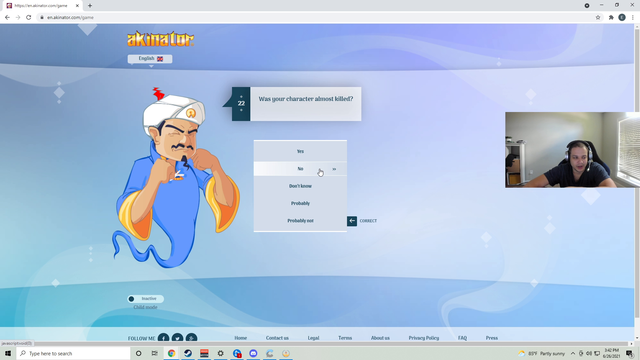The width and height of the screenshot is (640, 360).
Task: Open the About us link
Action: 380,338
